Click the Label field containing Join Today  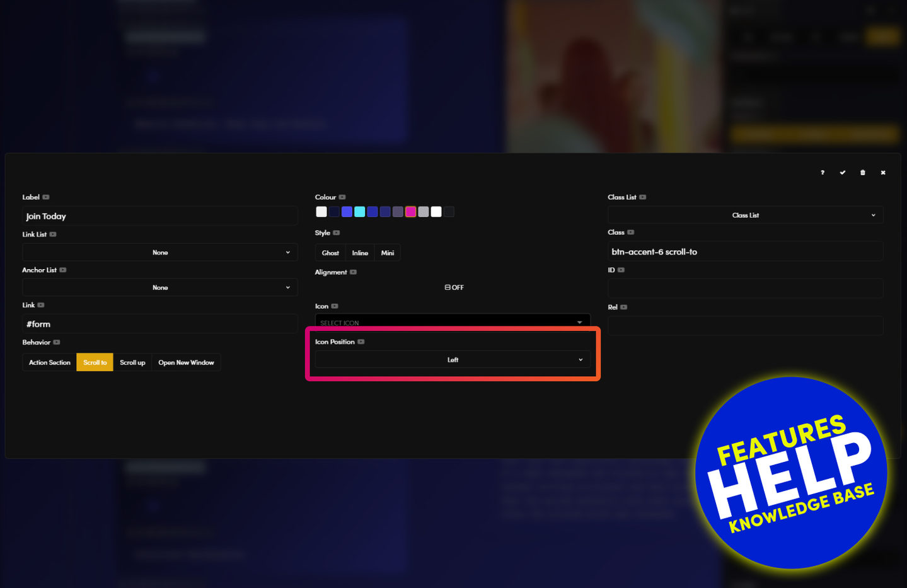tap(160, 216)
